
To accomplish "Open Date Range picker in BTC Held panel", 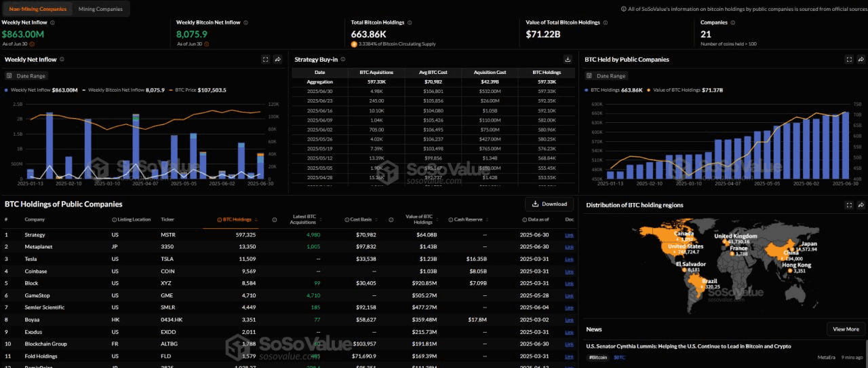I will [608, 76].
